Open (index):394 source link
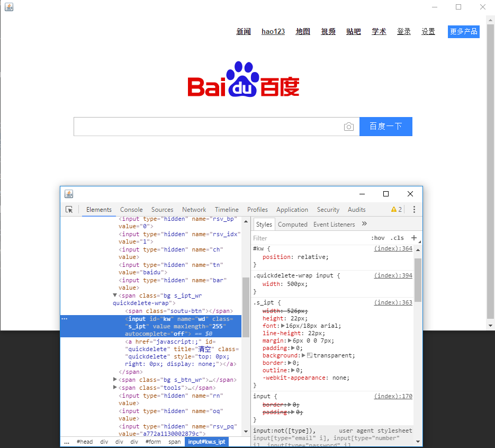 (393, 275)
